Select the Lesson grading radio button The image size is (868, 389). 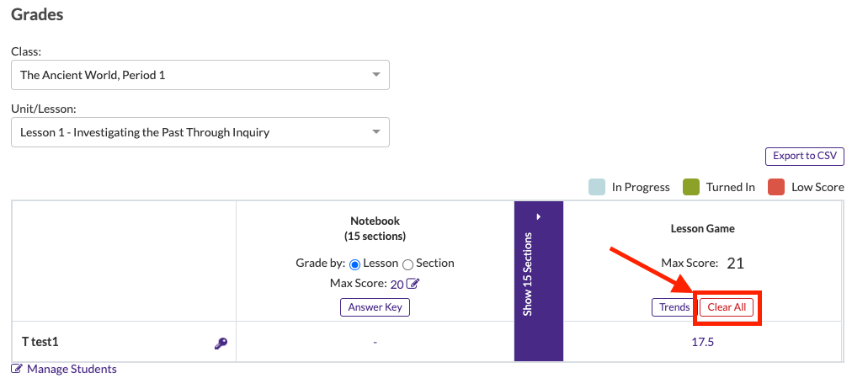tap(354, 264)
